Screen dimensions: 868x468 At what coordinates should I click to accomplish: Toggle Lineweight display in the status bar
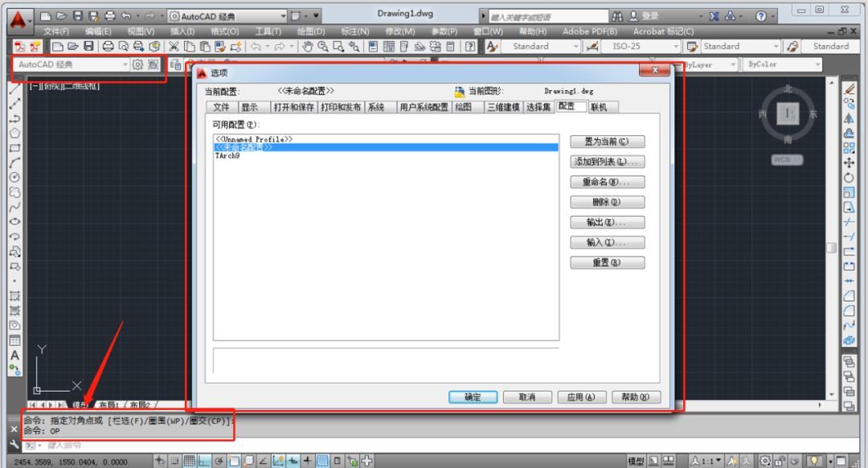pyautogui.click(x=308, y=461)
